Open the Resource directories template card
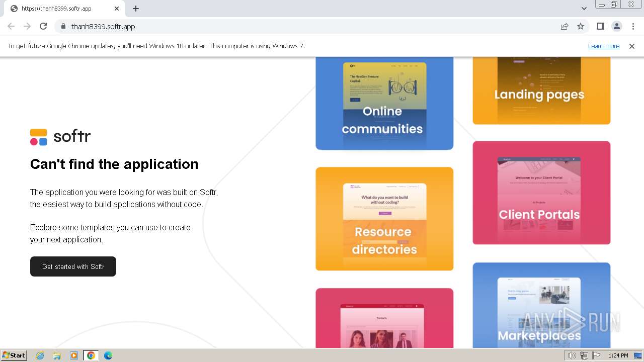Screen dimensions: 644x362 tap(384, 219)
